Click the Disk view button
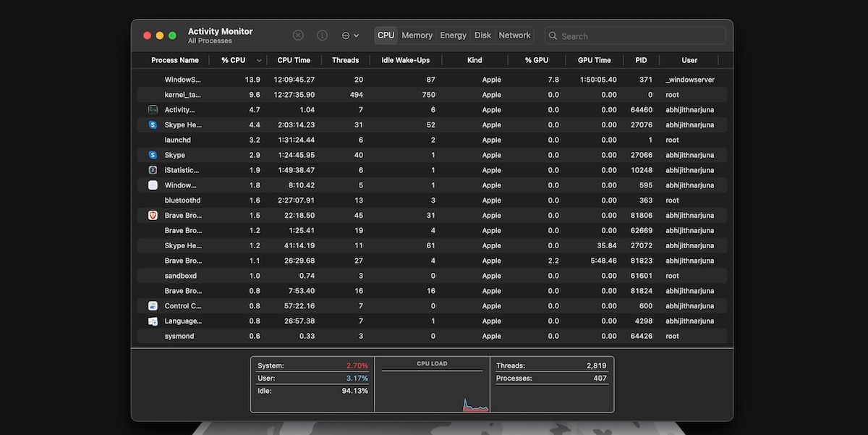The width and height of the screenshot is (868, 435). [482, 35]
